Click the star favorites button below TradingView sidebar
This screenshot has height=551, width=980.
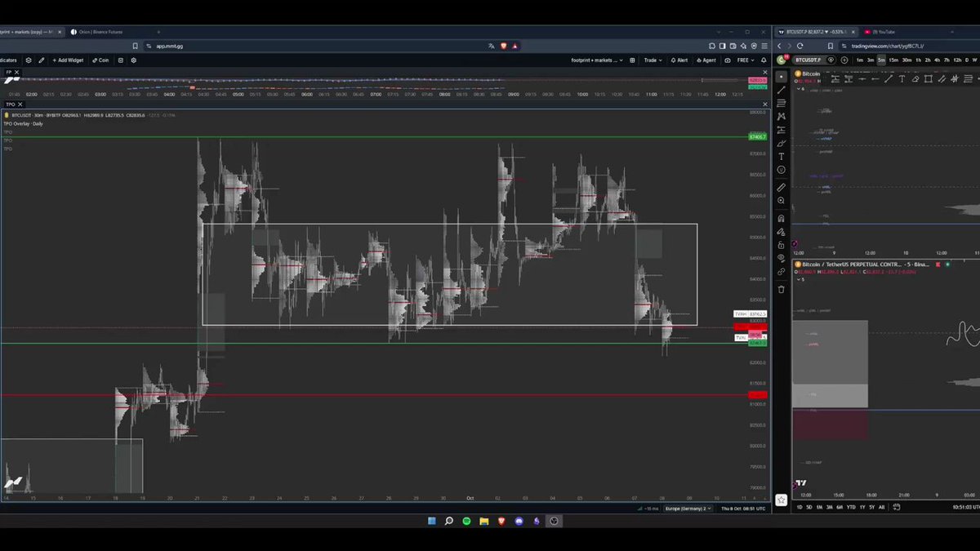point(782,500)
